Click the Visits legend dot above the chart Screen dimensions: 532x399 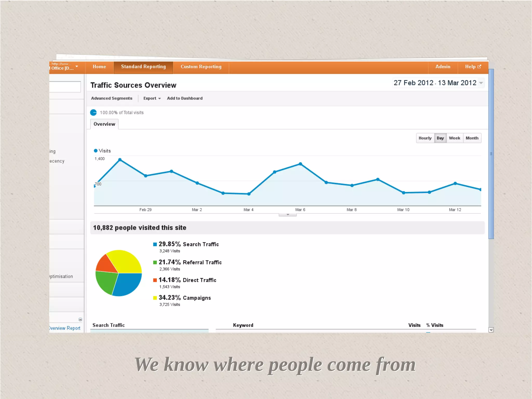96,151
